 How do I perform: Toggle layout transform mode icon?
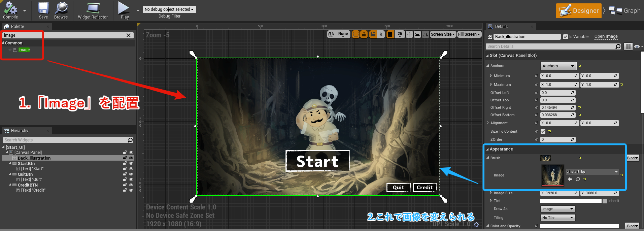(373, 34)
